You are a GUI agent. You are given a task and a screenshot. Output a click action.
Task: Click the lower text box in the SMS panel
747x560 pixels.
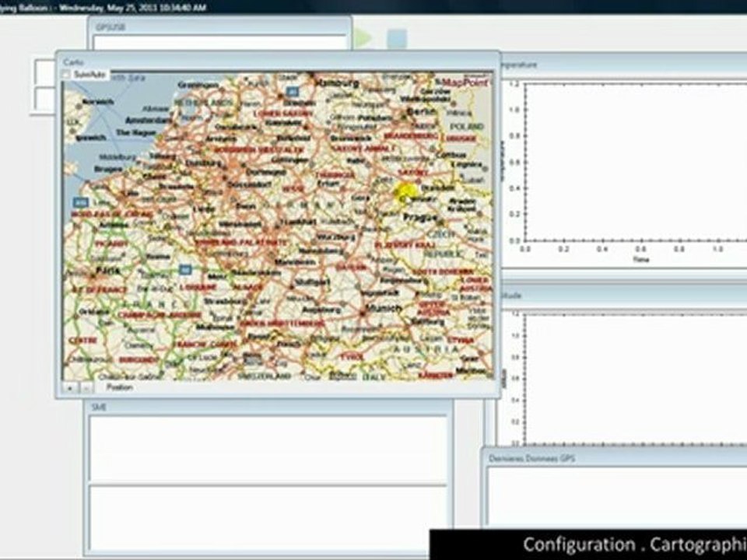tap(268, 518)
